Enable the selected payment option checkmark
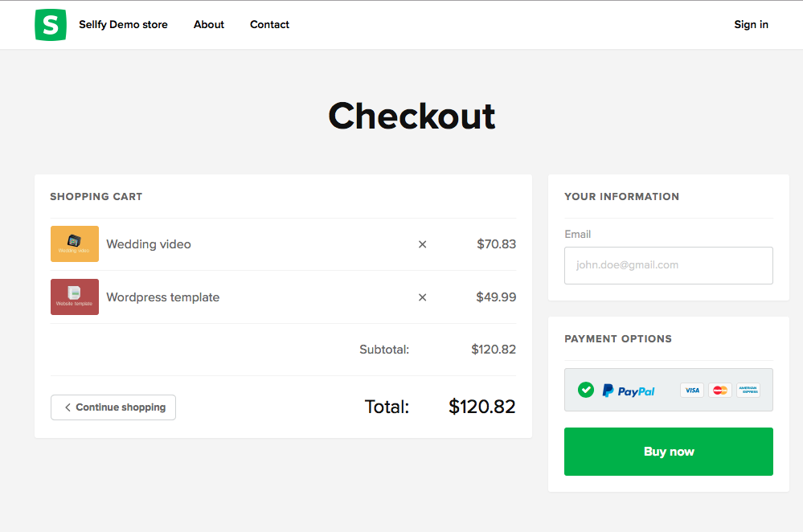The height and width of the screenshot is (532, 803). [x=585, y=390]
